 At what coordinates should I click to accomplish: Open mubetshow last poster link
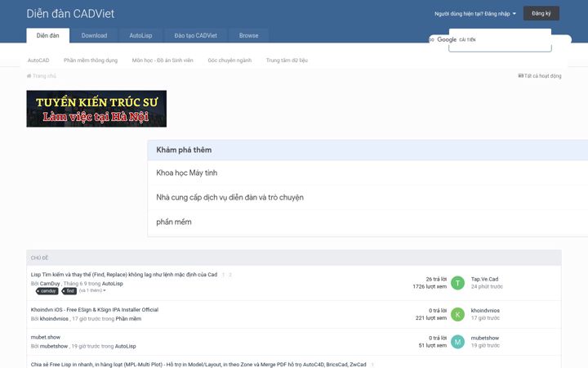pyautogui.click(x=485, y=338)
